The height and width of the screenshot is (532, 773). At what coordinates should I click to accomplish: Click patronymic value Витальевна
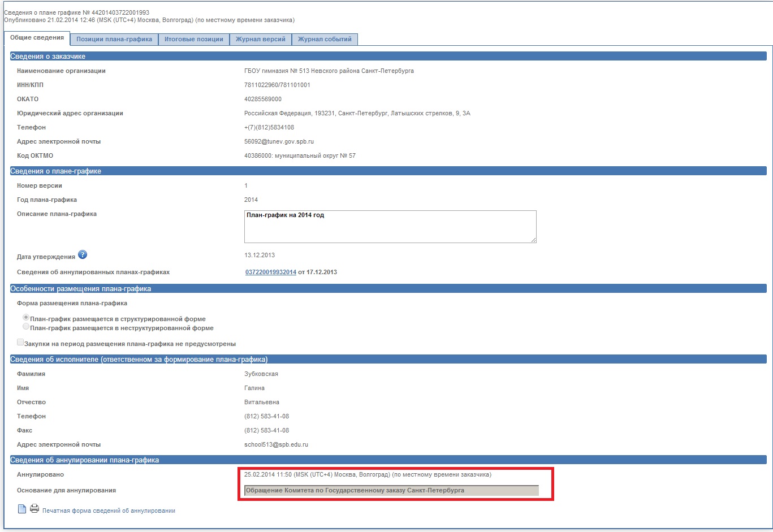pyautogui.click(x=262, y=402)
